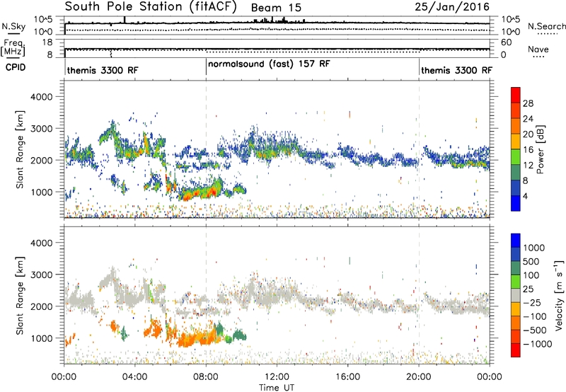Click the '16:00' time axis label

[347, 377]
